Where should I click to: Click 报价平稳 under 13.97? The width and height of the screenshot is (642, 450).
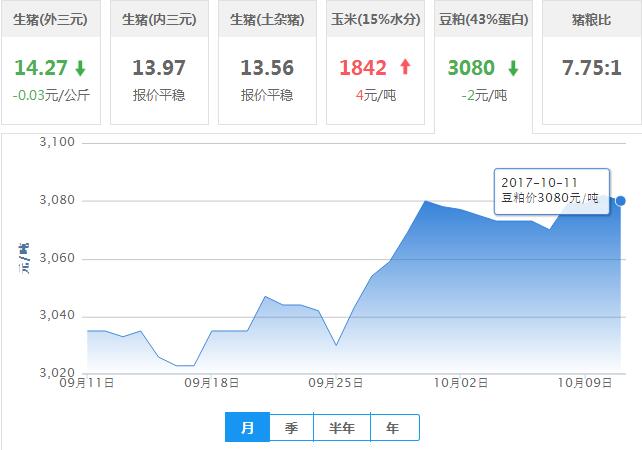[x=159, y=95]
